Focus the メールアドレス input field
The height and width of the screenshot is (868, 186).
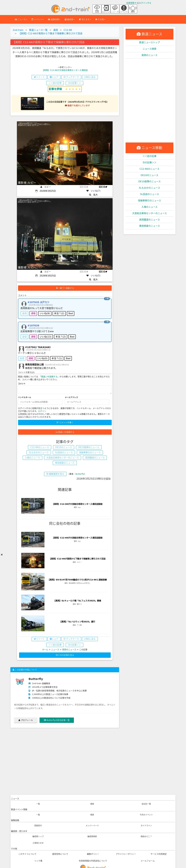(87, 402)
